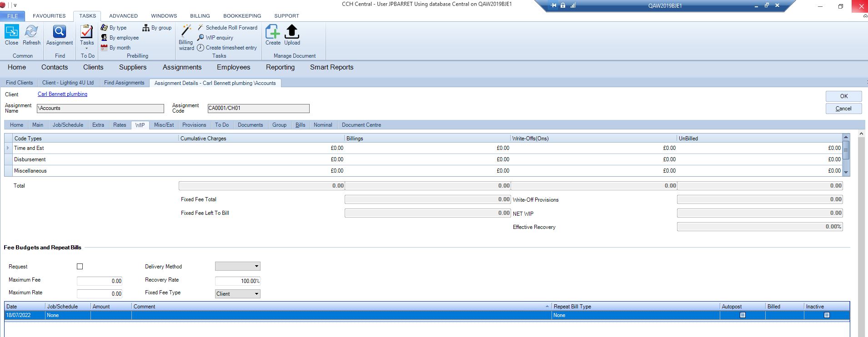This screenshot has height=337, width=868.
Task: Expand the Time and Est row indicator
Action: tap(8, 148)
